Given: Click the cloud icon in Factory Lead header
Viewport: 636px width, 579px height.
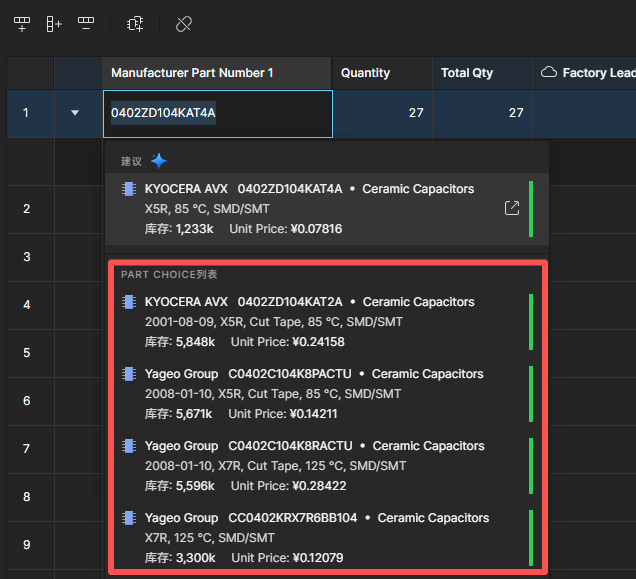Looking at the screenshot, I should (x=549, y=72).
